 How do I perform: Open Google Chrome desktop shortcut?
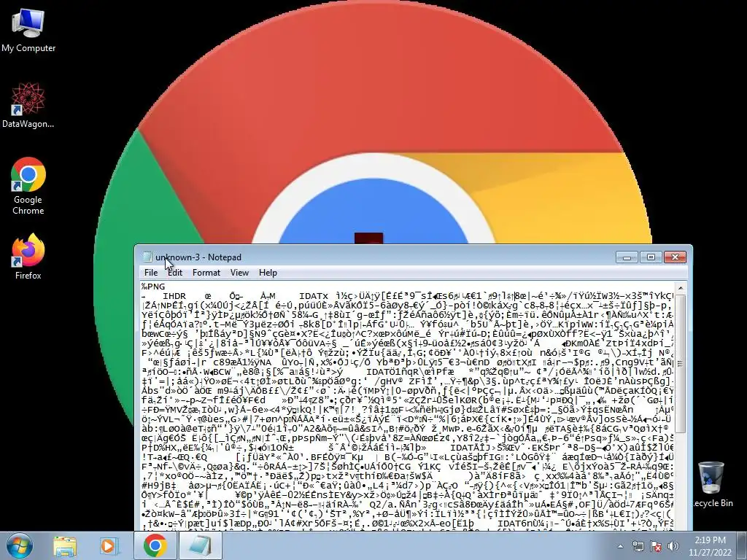[28, 186]
